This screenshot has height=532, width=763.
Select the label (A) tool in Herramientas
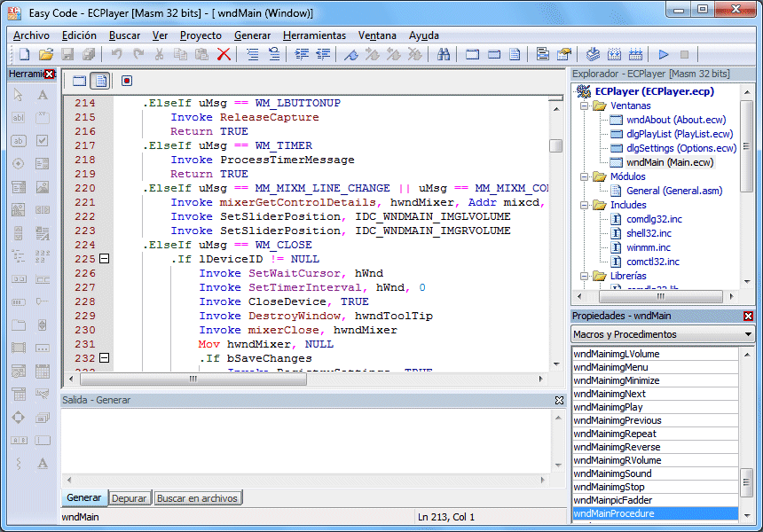[x=42, y=95]
